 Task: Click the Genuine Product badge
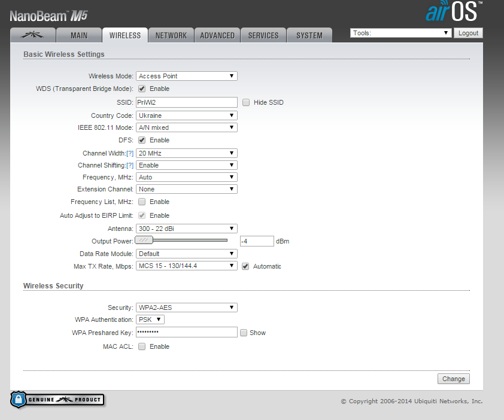pyautogui.click(x=57, y=400)
